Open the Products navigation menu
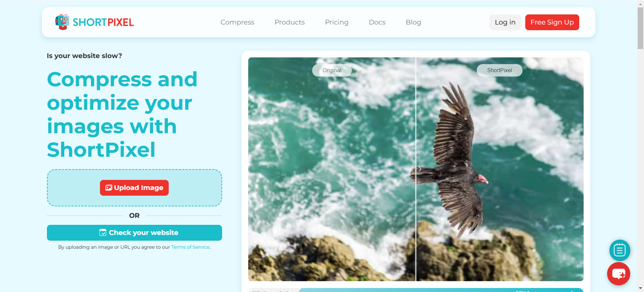 [x=289, y=22]
